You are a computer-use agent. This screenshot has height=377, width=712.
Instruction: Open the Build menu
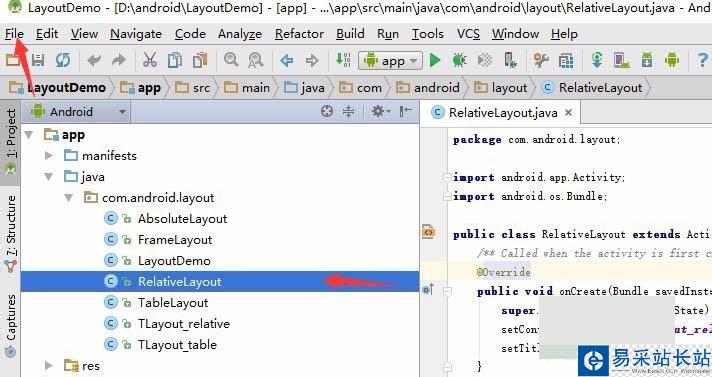click(350, 34)
